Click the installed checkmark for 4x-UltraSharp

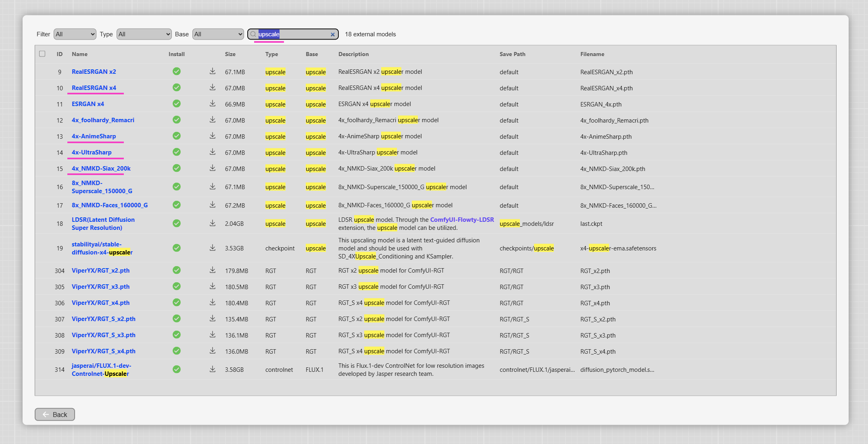177,152
